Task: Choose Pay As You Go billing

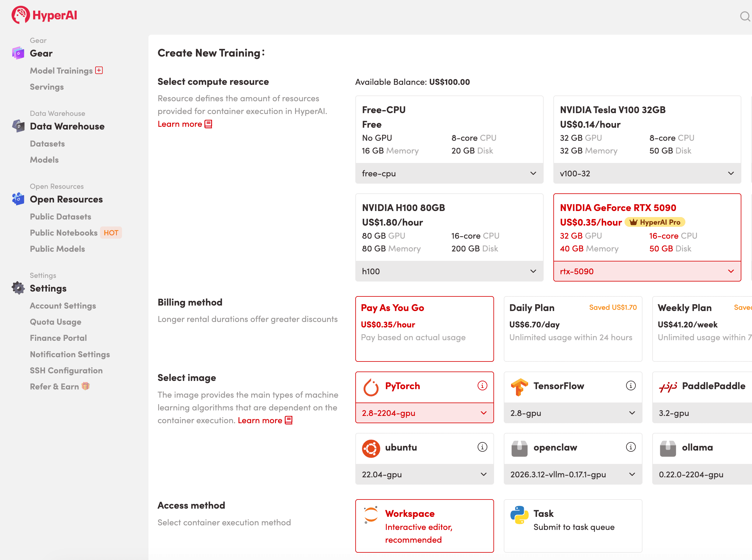Action: pos(424,329)
